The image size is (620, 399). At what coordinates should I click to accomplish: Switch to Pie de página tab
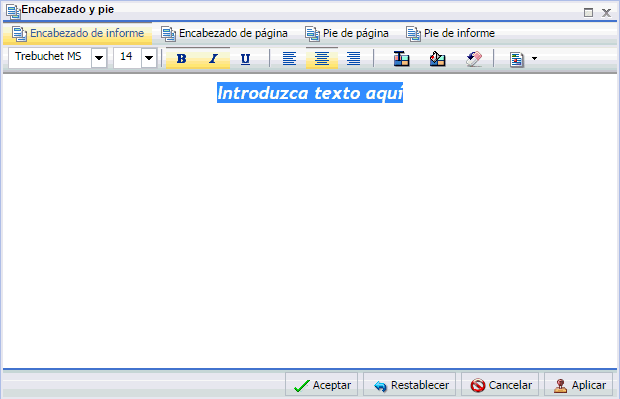pyautogui.click(x=347, y=33)
